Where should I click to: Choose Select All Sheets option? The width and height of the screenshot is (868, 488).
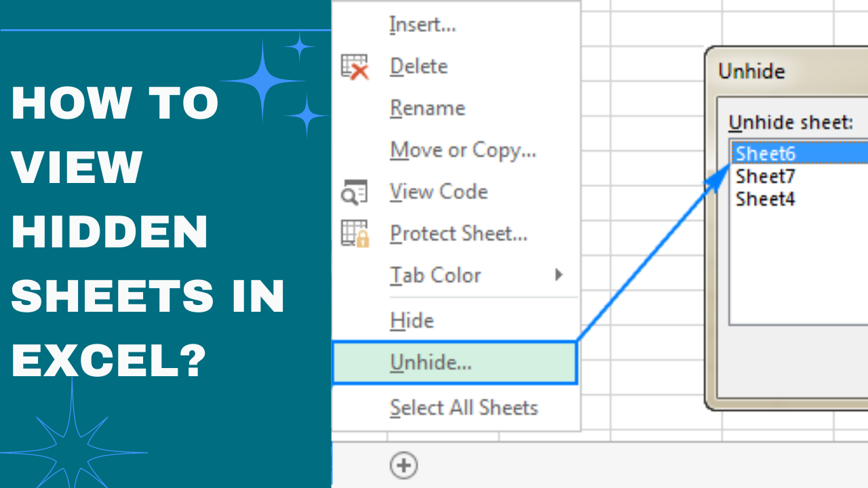pyautogui.click(x=464, y=407)
